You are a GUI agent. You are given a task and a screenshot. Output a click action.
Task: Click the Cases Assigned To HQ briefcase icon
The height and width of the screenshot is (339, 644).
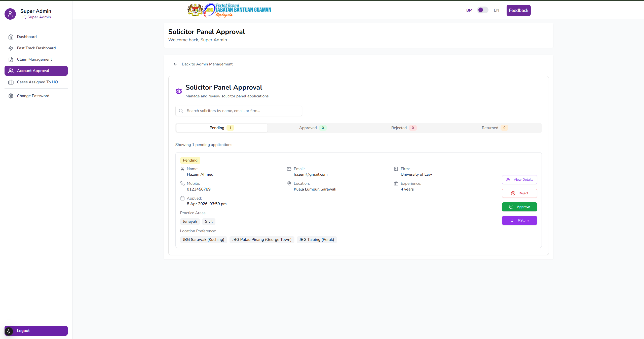coord(11,82)
